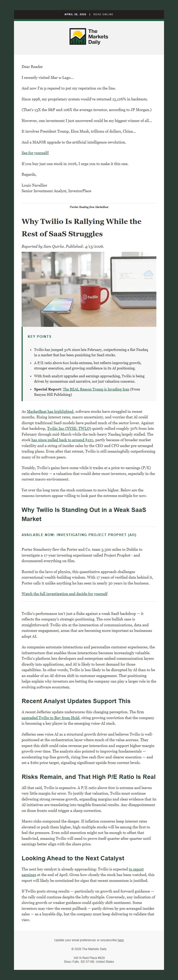Image resolution: width=178 pixels, height=980 pixels.
Task: Click the Twilio mug article image
Action: pyautogui.click(x=89, y=289)
